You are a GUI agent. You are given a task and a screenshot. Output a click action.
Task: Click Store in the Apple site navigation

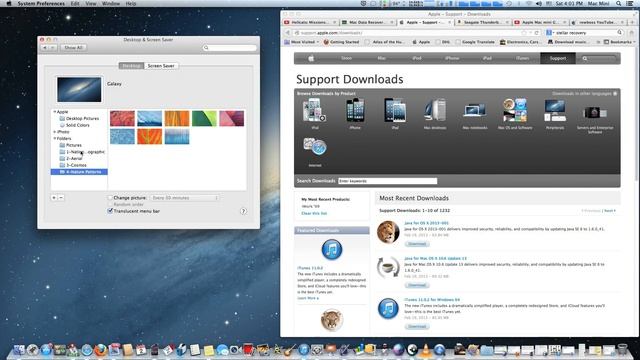point(347,58)
